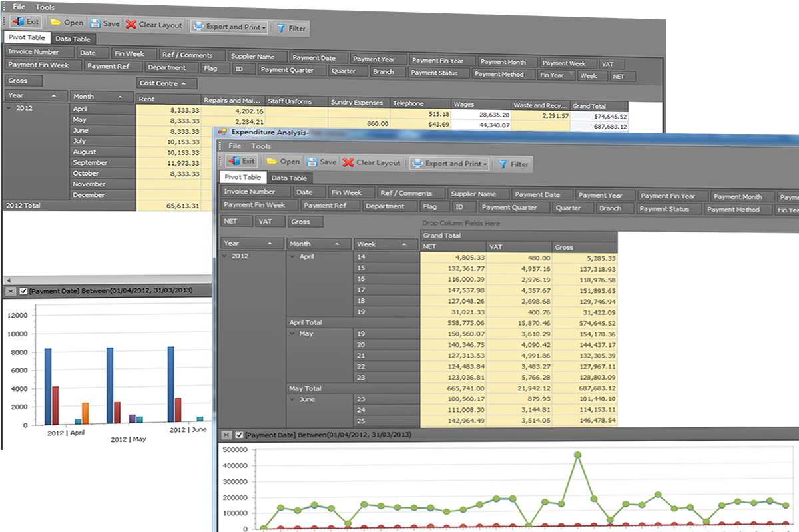The width and height of the screenshot is (799, 532).
Task: Open the Tools menu in the front window
Action: pyautogui.click(x=261, y=146)
